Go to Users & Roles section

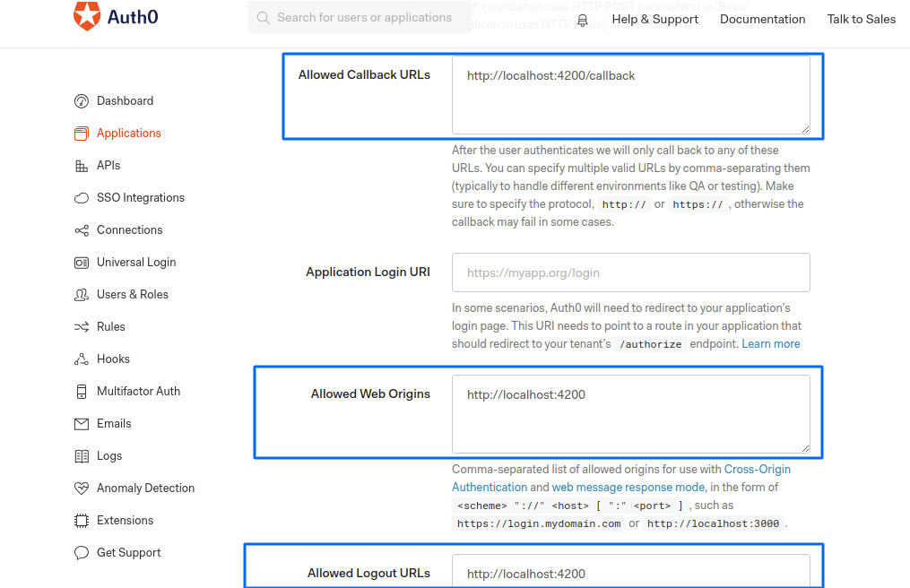132,295
